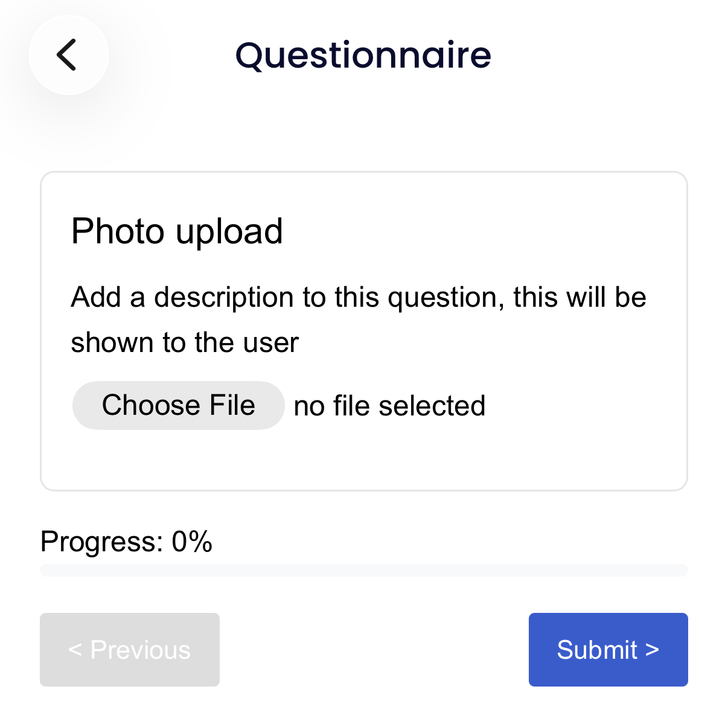Click the 0% progress value
This screenshot has height=727, width=728.
[x=192, y=542]
